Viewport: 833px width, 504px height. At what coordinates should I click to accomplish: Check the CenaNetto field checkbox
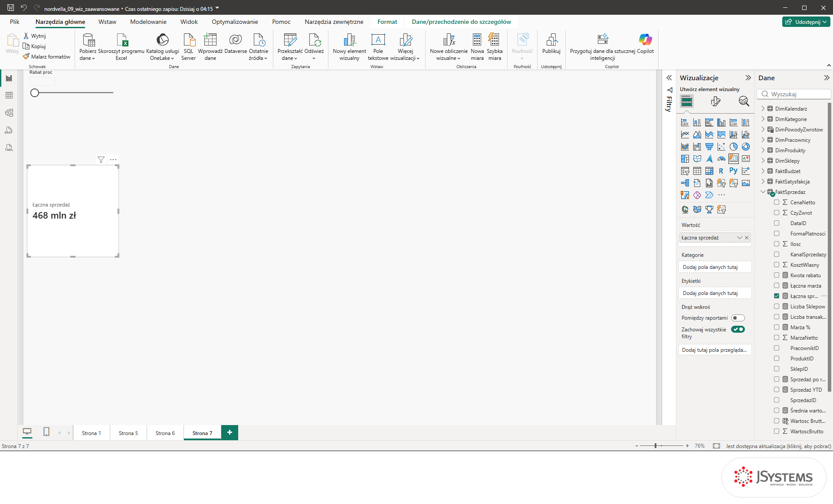click(x=777, y=202)
